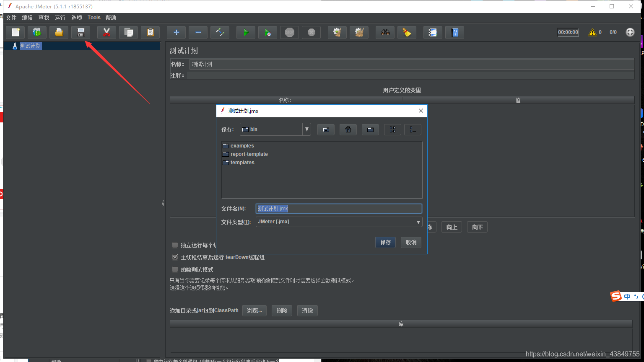Toggle the functional test mode checkbox
This screenshot has width=644, height=362.
coord(175,269)
